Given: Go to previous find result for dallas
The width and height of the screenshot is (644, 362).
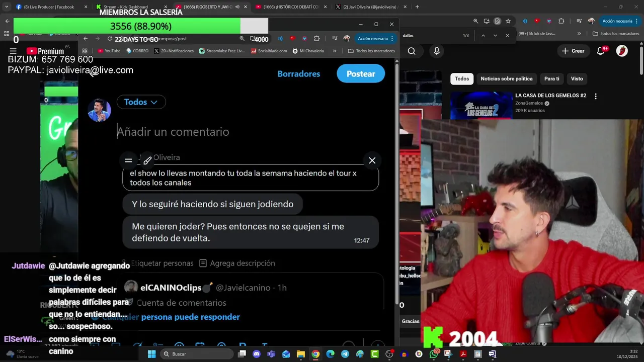Looking at the screenshot, I should tap(483, 35).
